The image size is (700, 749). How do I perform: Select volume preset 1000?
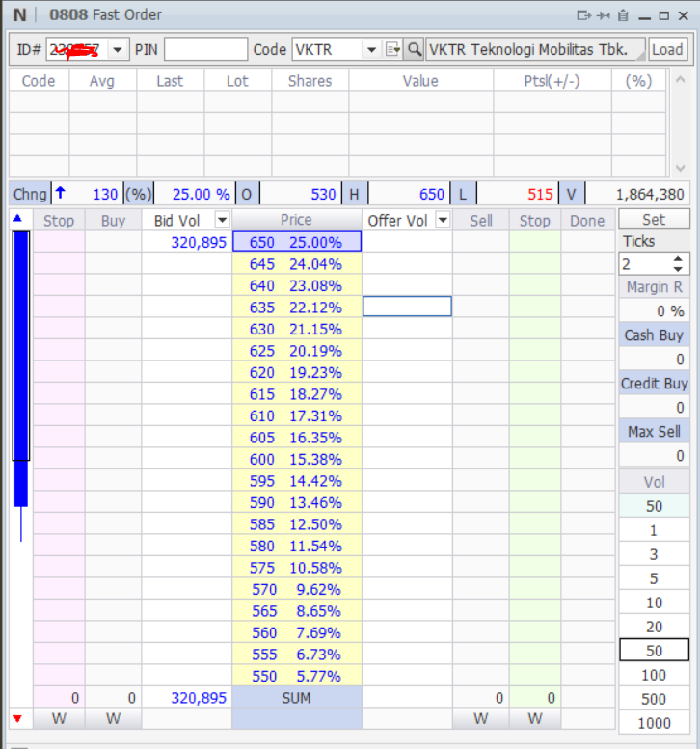654,723
